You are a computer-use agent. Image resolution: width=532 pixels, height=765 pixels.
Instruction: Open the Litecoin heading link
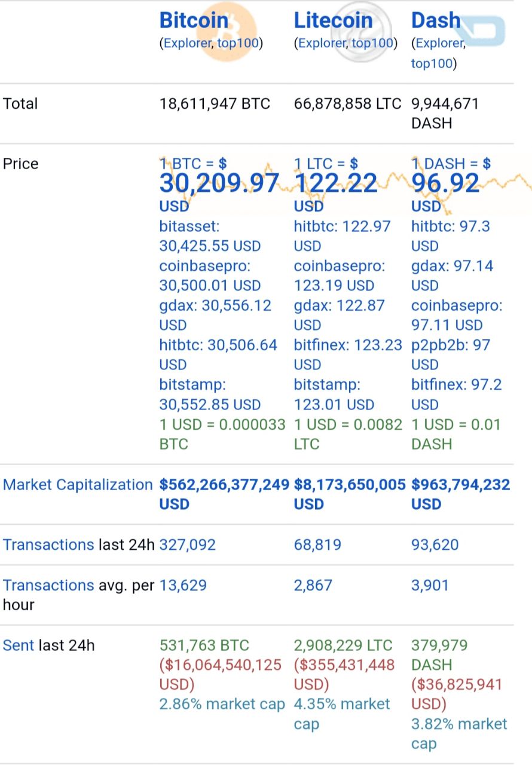click(x=333, y=20)
